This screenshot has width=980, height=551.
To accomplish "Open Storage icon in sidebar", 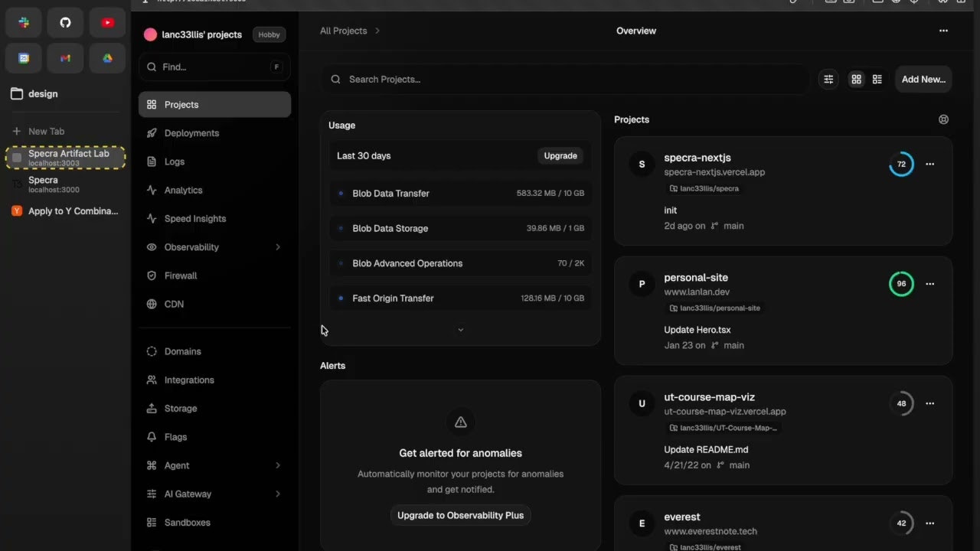I will tap(152, 409).
